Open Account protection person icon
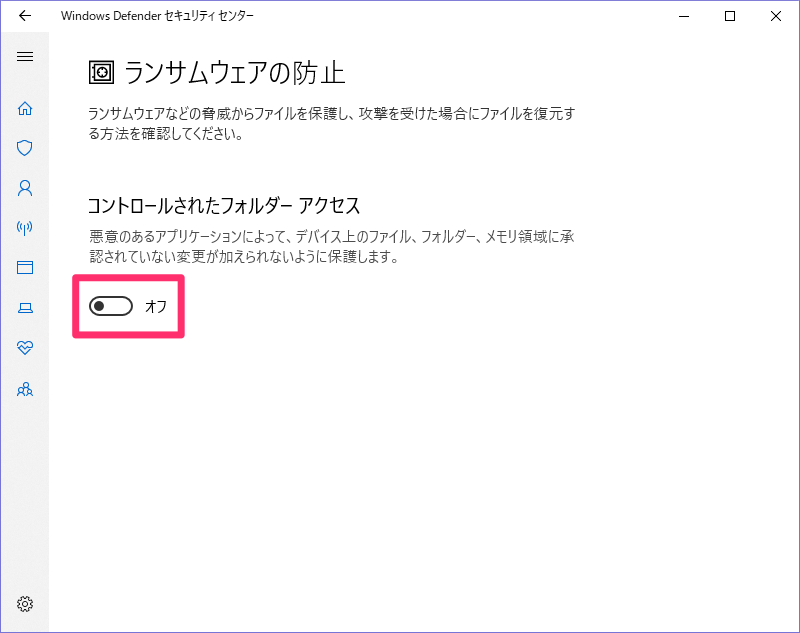 point(24,188)
